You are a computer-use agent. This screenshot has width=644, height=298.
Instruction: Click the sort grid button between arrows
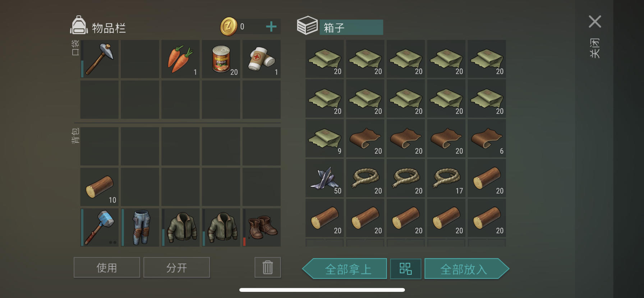[406, 268]
